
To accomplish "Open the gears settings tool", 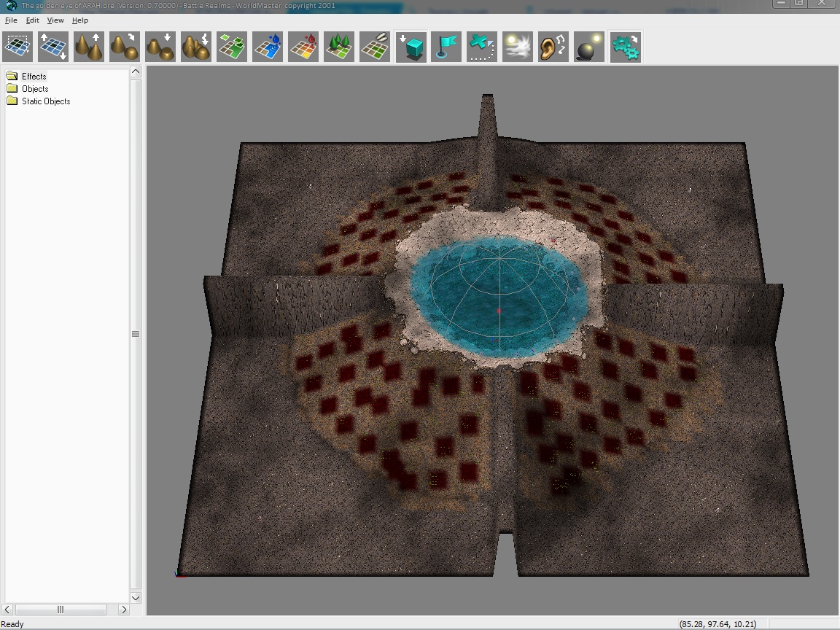I will 625,47.
